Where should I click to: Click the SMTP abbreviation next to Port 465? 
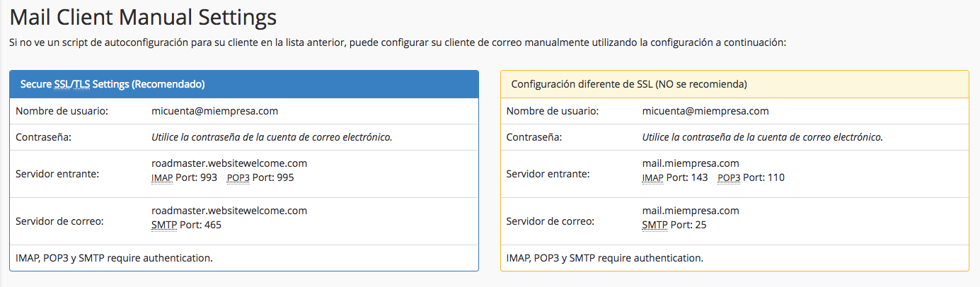(x=163, y=225)
